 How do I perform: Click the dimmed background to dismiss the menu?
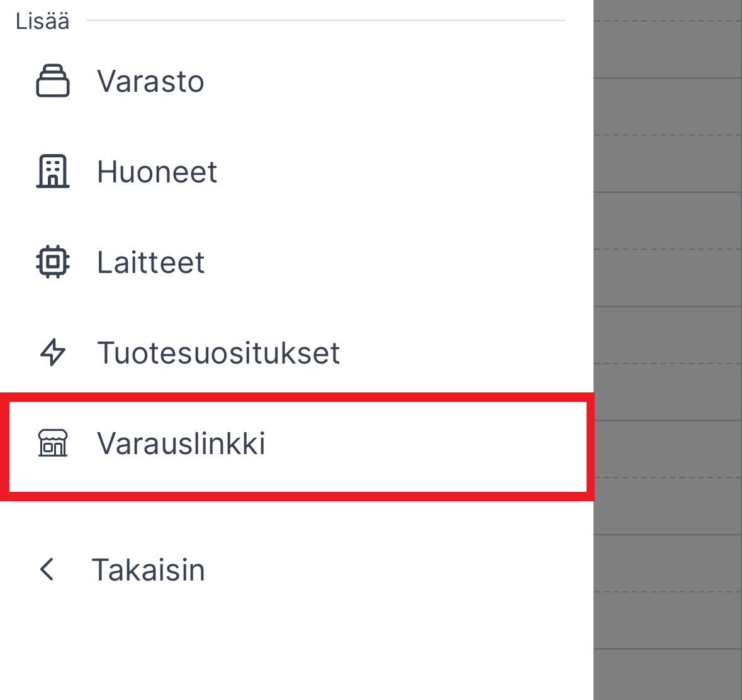coord(667,252)
